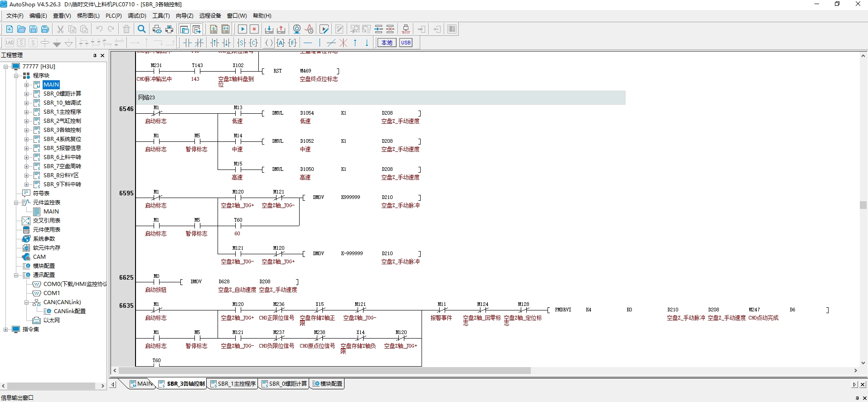Insert an output coil element

point(268,43)
